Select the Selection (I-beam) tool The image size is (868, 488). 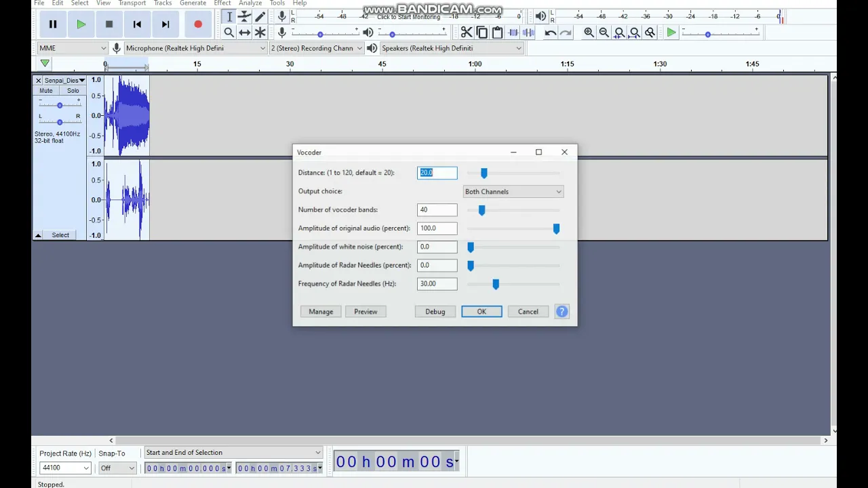click(229, 16)
